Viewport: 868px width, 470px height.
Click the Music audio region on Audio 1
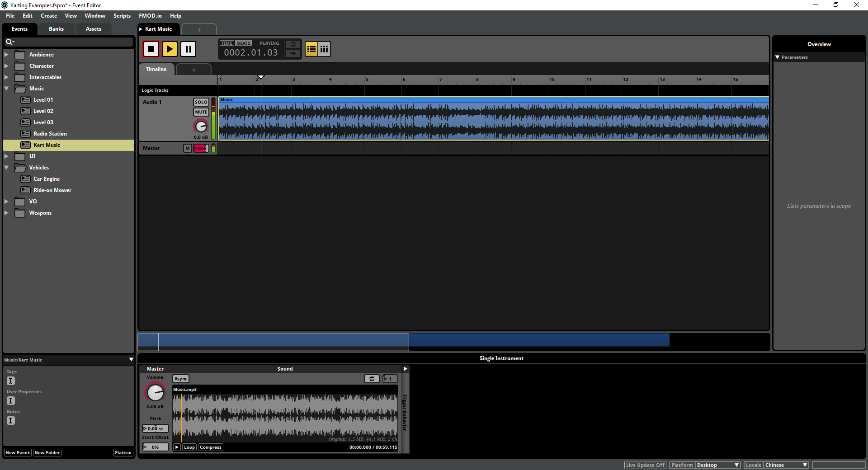(494, 119)
